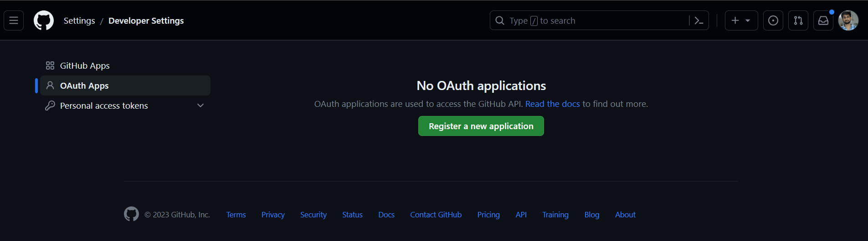
Task: Open the Blog footer link
Action: coord(592,215)
